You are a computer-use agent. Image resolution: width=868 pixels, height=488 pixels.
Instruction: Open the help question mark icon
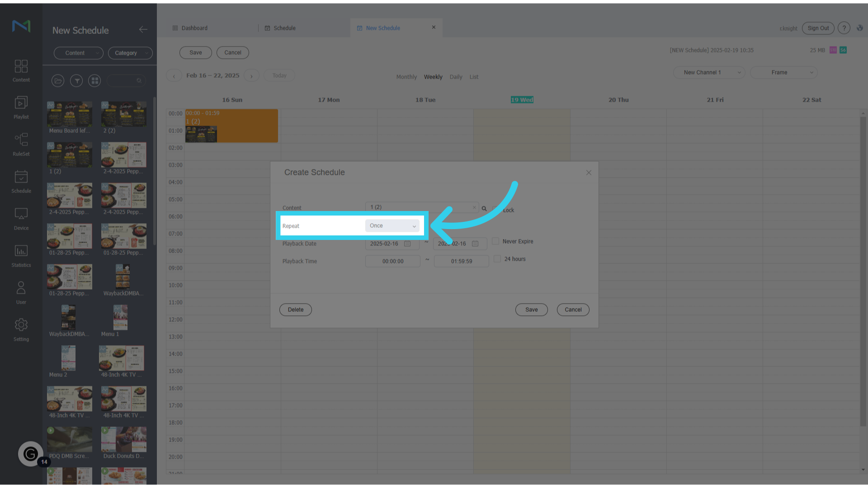(x=844, y=28)
